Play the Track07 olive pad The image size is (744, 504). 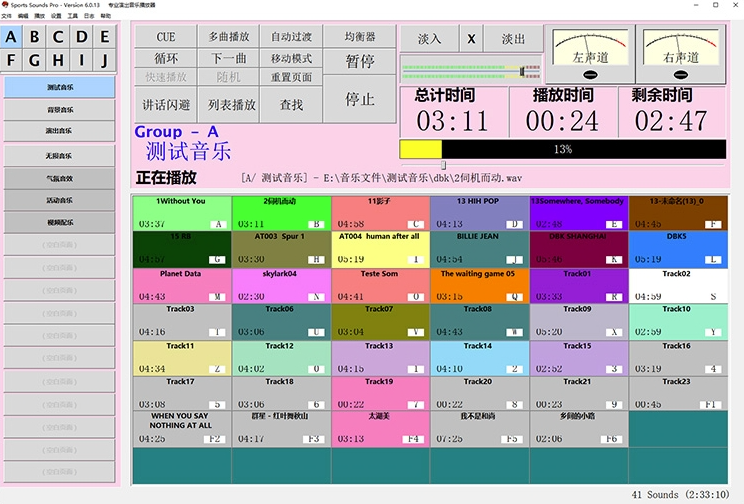pos(381,322)
